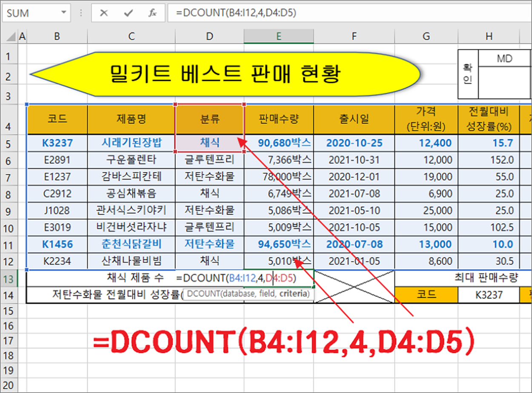The width and height of the screenshot is (532, 393).
Task: Select price cell 25,000
Action: (x=426, y=210)
